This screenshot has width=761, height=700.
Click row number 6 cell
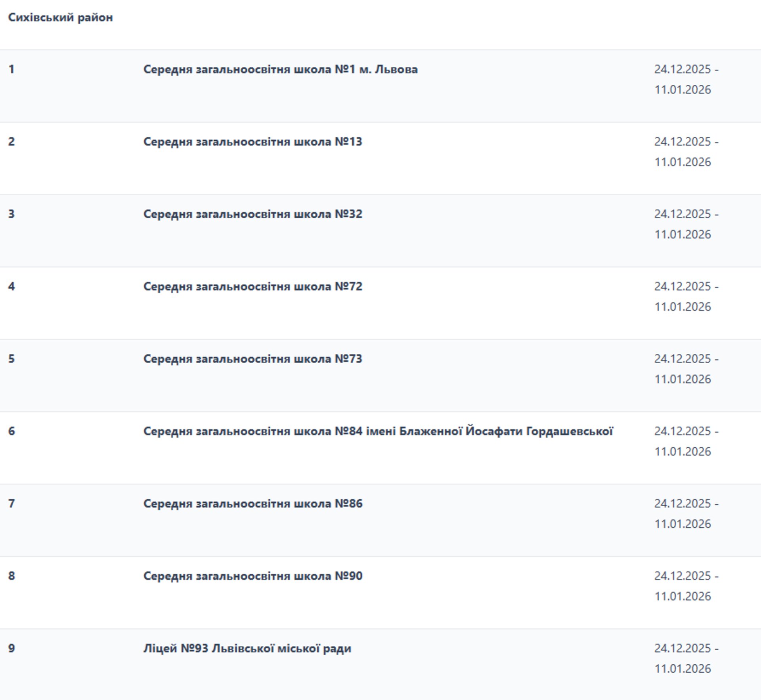tap(11, 431)
